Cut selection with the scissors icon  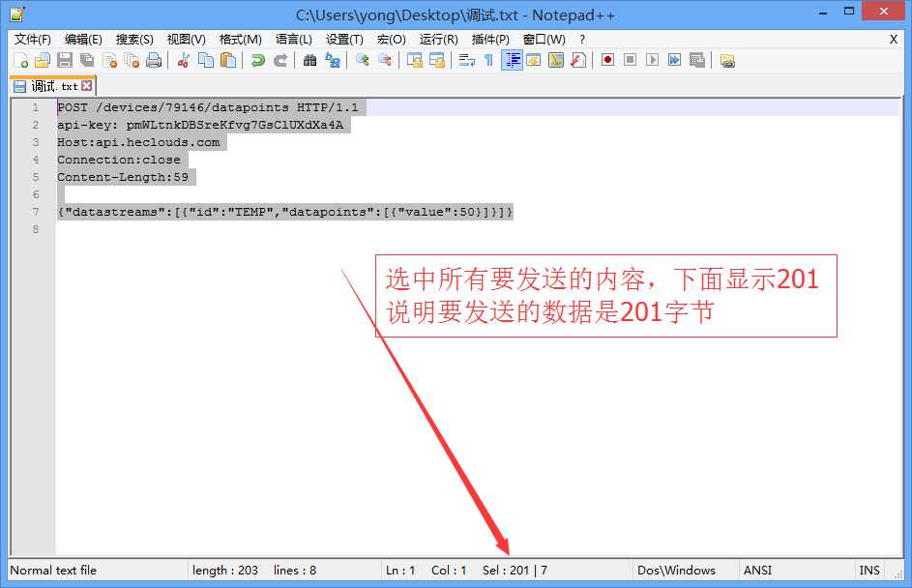[x=183, y=61]
